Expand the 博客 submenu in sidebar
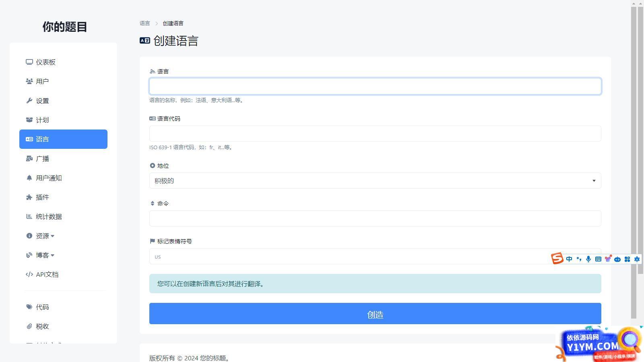This screenshot has width=644, height=362. coord(45,255)
